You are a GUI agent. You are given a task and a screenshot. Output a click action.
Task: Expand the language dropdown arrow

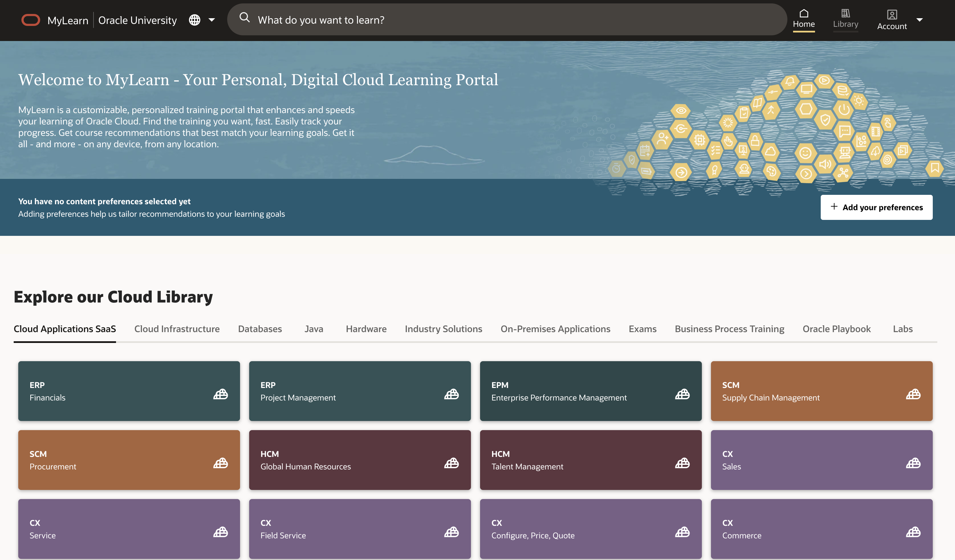pos(212,20)
